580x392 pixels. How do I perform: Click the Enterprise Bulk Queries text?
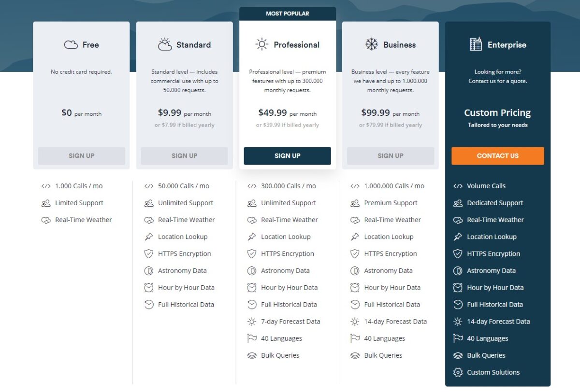(486, 355)
